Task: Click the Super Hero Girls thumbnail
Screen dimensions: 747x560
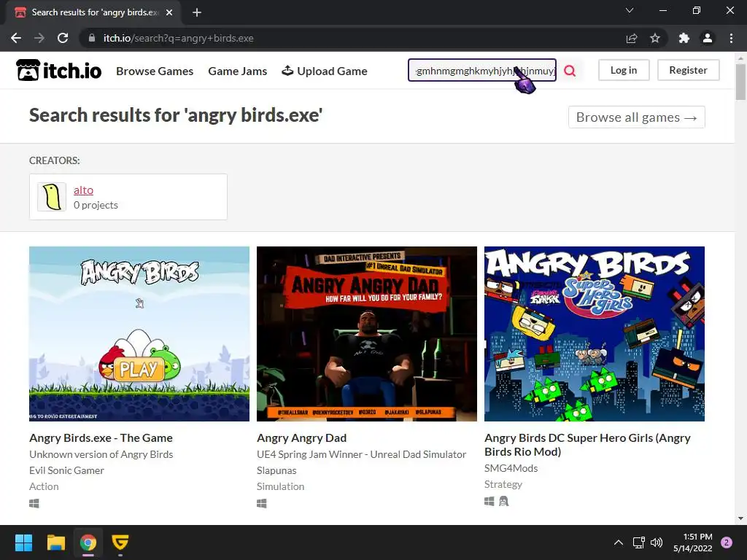Action: pos(595,334)
